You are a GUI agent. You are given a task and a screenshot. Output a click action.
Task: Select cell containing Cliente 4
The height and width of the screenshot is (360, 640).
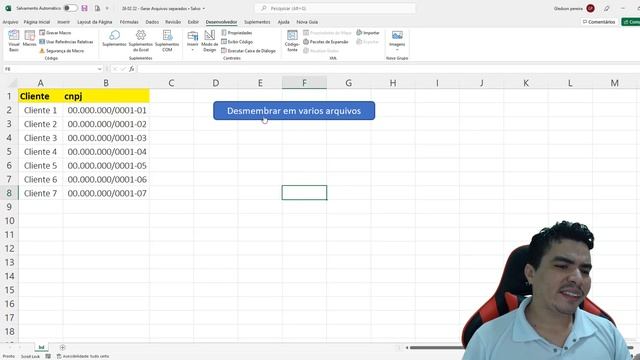(40, 152)
